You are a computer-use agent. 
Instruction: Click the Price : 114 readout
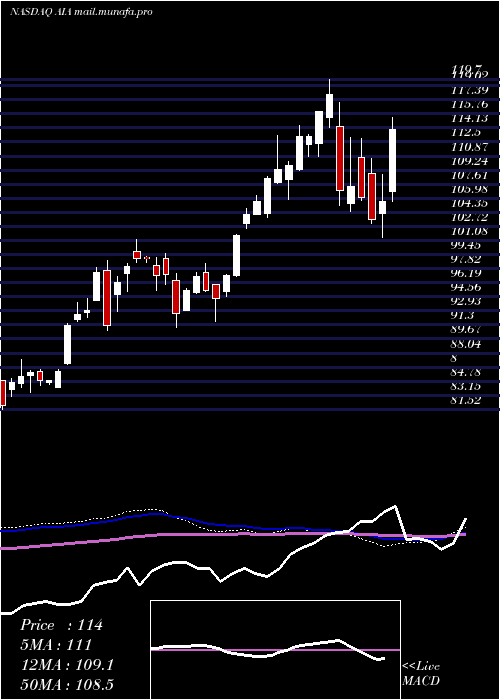(x=61, y=625)
